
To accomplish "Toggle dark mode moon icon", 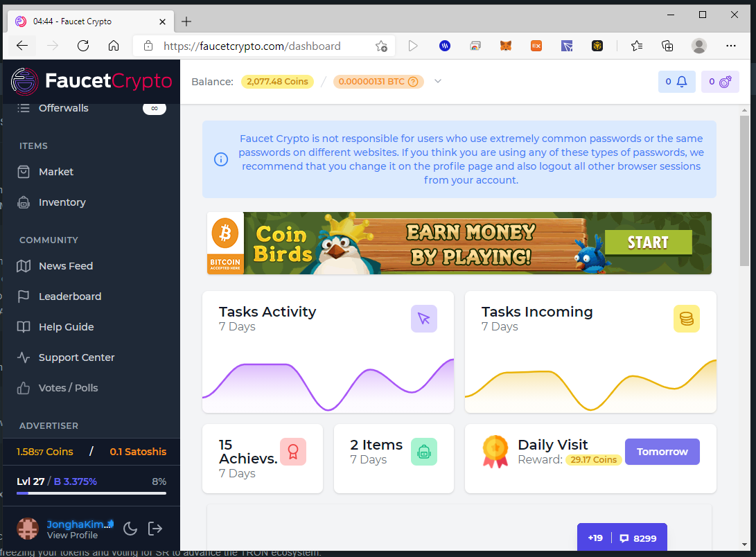I will [x=130, y=529].
